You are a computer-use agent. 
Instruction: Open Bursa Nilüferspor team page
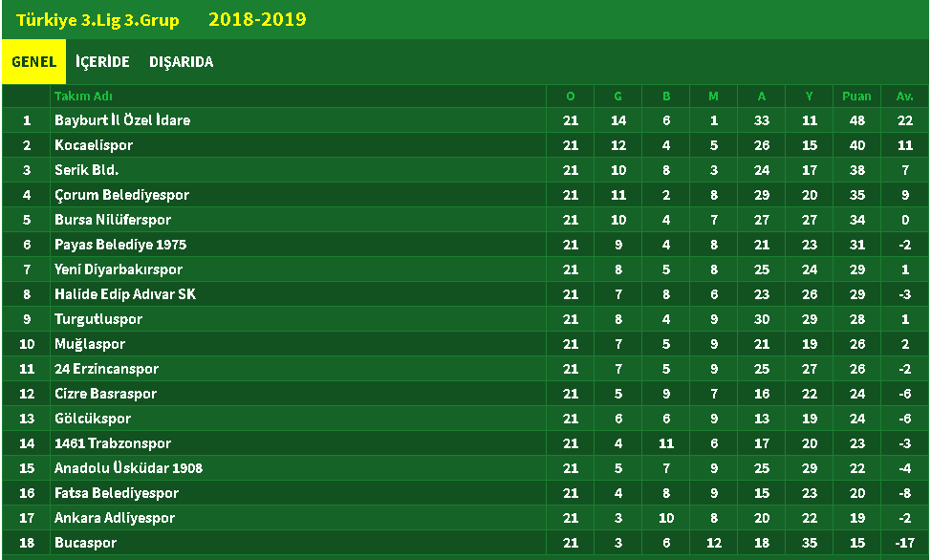113,220
